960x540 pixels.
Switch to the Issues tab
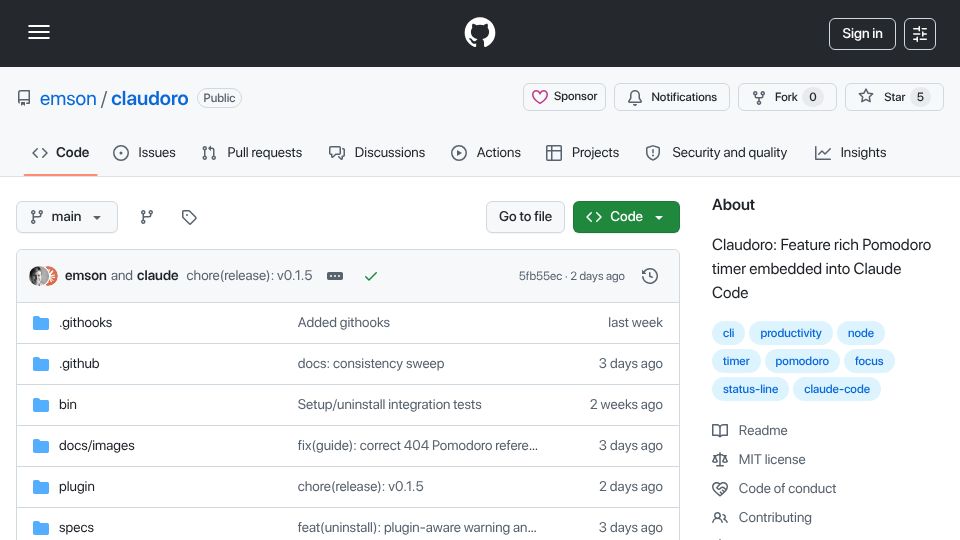point(144,152)
